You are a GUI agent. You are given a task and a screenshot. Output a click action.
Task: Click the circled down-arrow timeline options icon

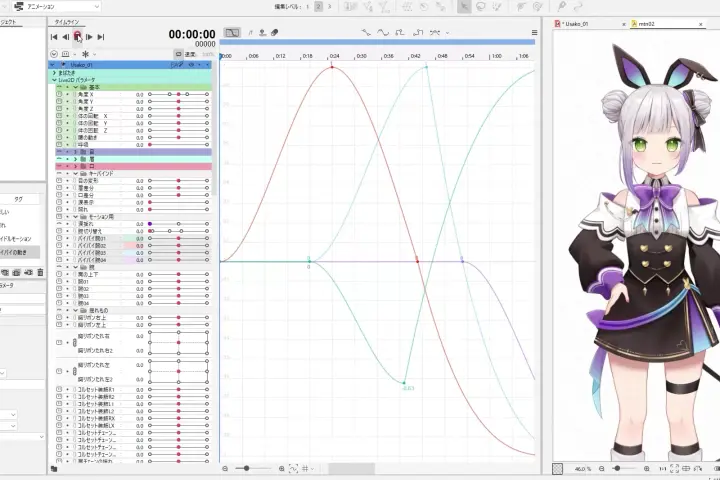point(54,54)
